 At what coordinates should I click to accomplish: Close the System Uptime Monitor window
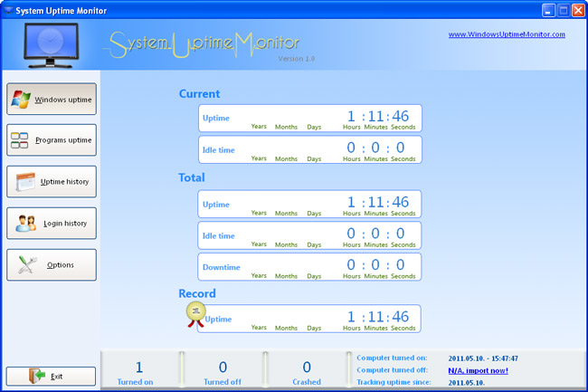[x=578, y=11]
